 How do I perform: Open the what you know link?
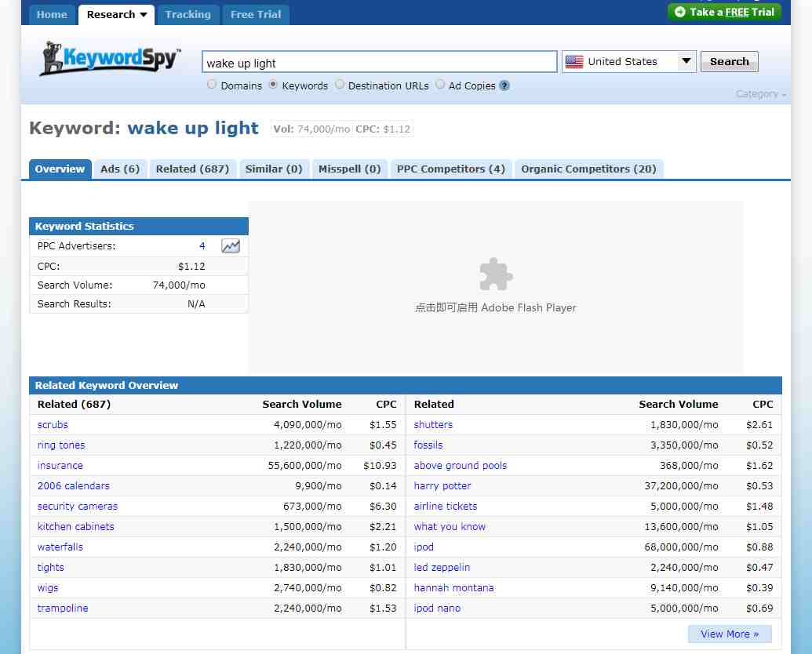(x=450, y=527)
